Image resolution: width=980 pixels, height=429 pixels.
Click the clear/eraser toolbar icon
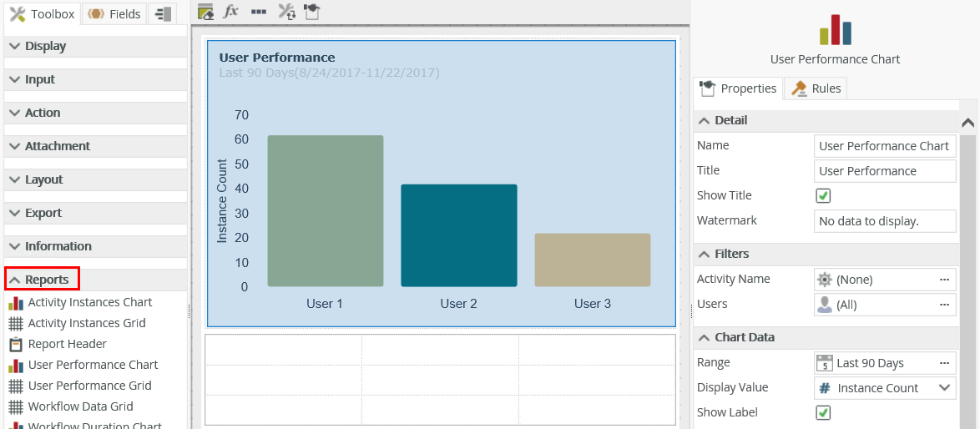[205, 11]
